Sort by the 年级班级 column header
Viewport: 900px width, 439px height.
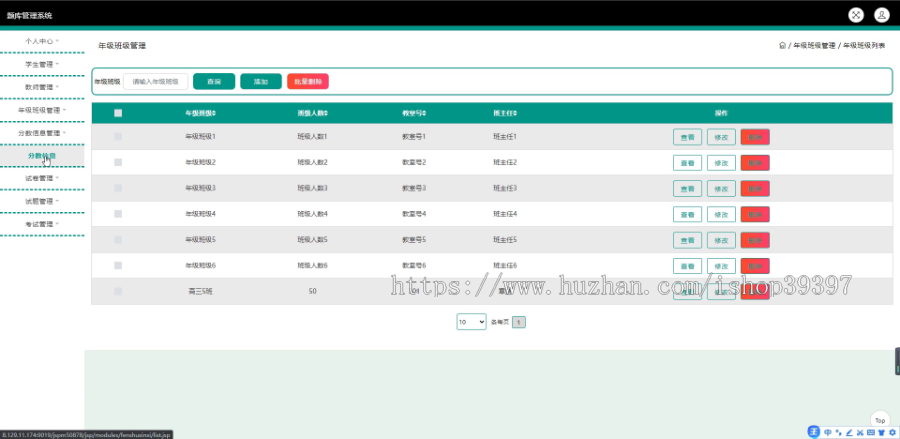(x=200, y=113)
